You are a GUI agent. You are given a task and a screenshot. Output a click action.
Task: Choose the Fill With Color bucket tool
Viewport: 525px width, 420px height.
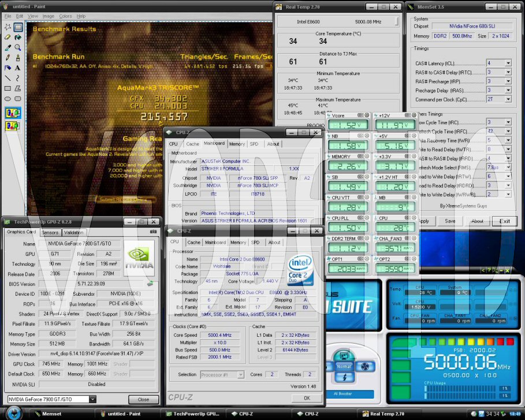(18, 37)
